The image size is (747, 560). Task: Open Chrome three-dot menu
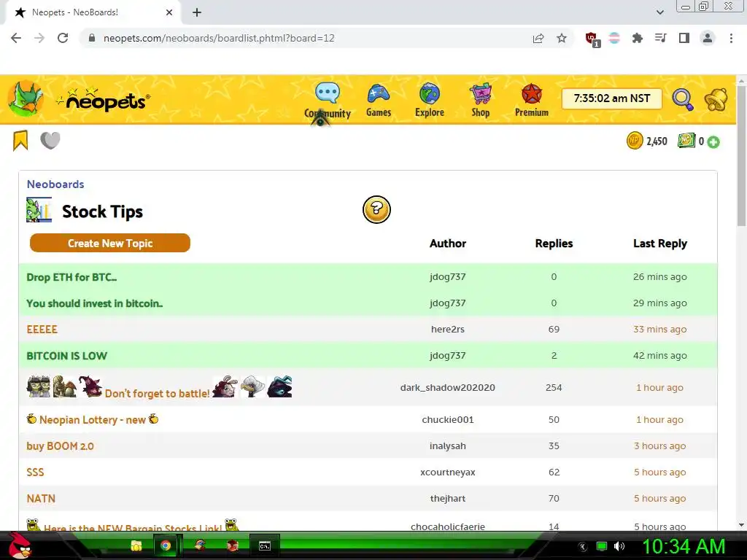click(731, 38)
